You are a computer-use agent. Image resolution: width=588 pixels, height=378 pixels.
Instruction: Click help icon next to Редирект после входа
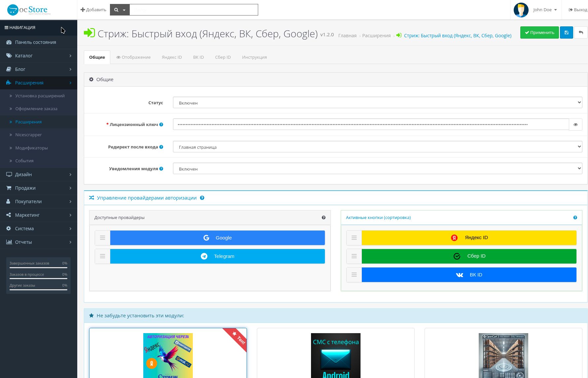161,147
